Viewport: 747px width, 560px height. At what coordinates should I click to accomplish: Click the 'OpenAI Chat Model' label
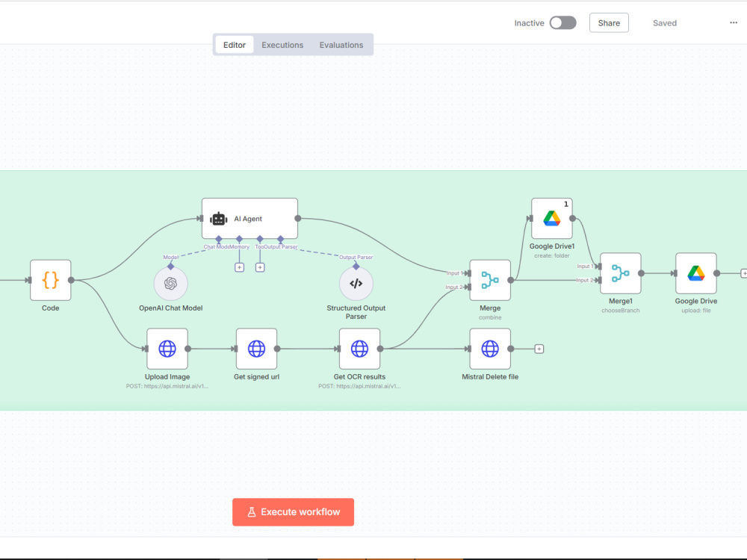point(170,308)
